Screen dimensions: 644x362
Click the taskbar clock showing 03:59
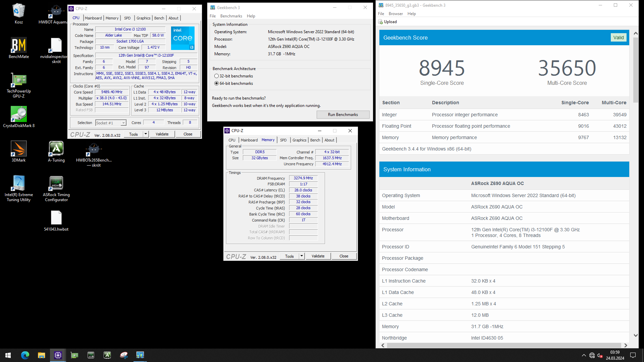[x=615, y=355]
